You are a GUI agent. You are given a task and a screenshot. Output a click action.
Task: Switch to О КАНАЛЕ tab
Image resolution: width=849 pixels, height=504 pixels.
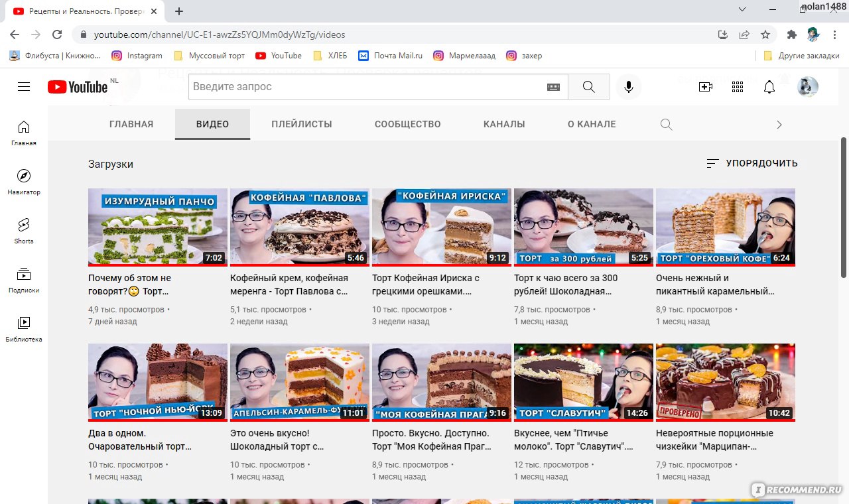point(592,124)
